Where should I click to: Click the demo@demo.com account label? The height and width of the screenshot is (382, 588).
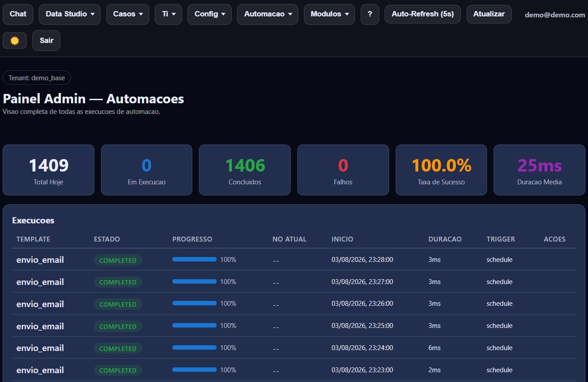pos(555,15)
